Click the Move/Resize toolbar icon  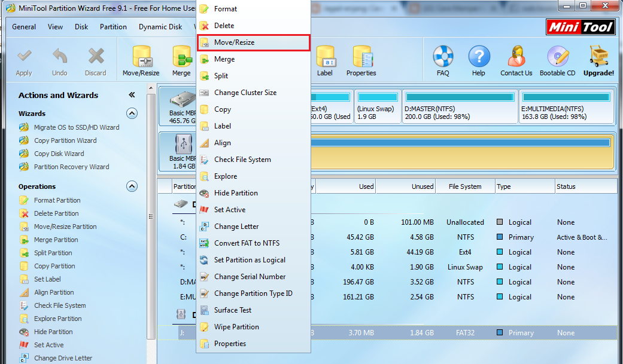pos(141,57)
